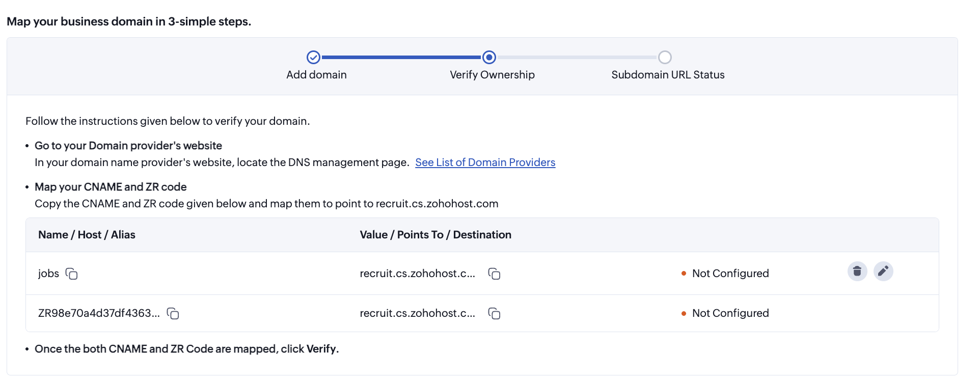Viewport: 980px width, 379px height.
Task: Select the Subdomain URL Status step circle
Action: click(665, 57)
